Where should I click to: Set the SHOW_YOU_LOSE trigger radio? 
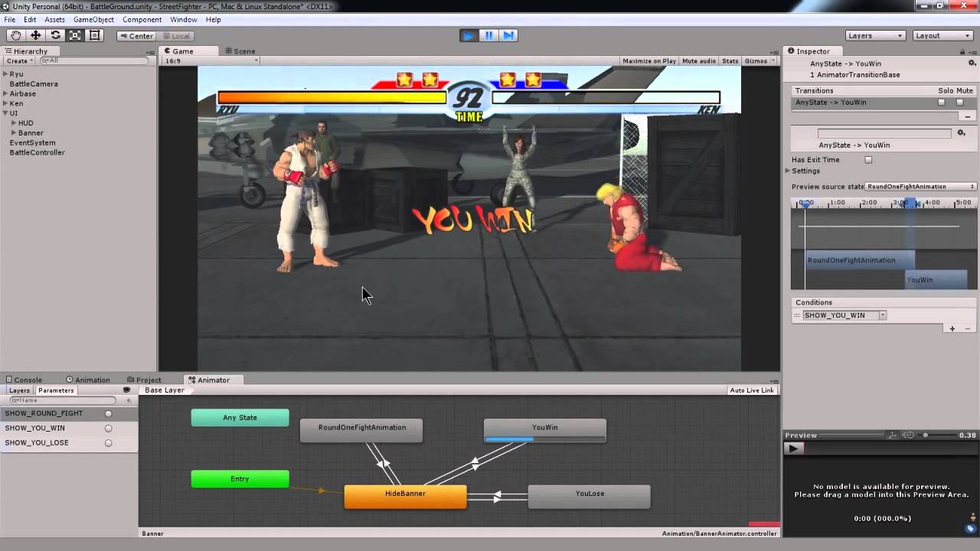pyautogui.click(x=108, y=443)
